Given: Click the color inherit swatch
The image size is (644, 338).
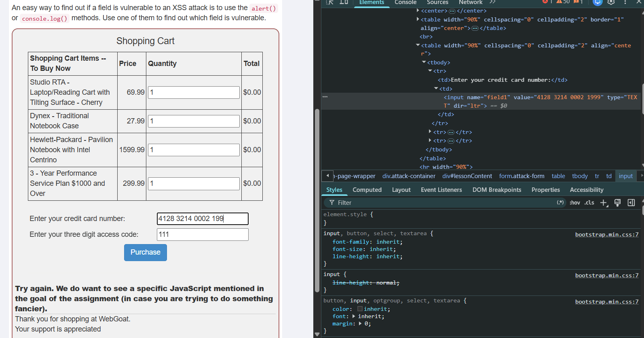Looking at the screenshot, I should (x=360, y=309).
